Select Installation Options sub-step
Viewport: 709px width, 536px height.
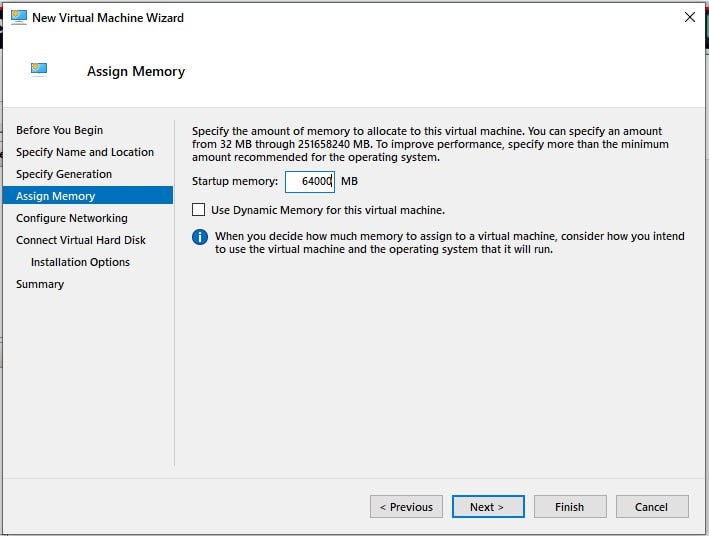80,262
